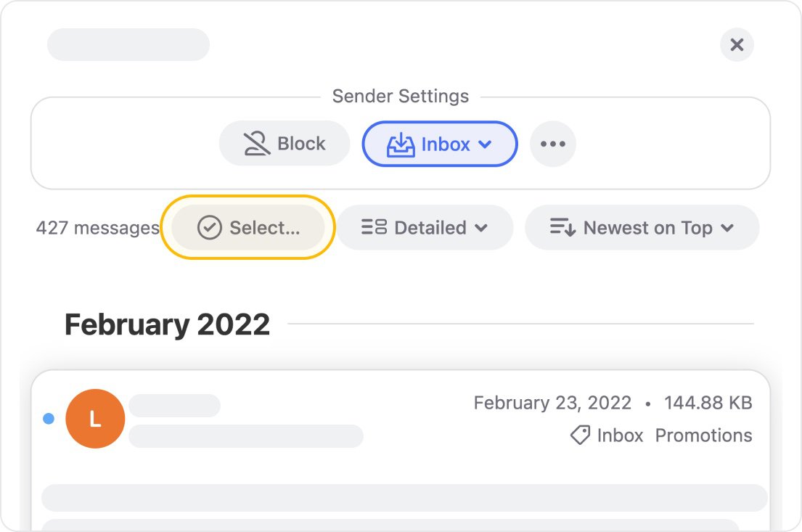Open the three-dots more options button
802x532 pixels.
(x=553, y=144)
